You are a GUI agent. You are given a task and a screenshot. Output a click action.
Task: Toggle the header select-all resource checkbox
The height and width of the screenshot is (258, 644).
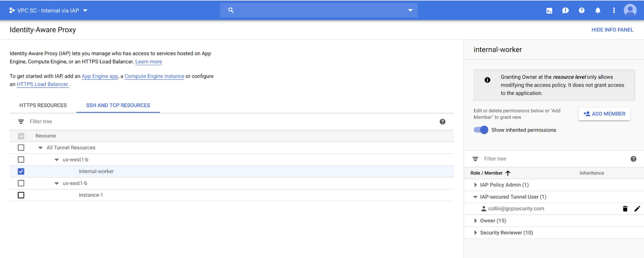21,136
